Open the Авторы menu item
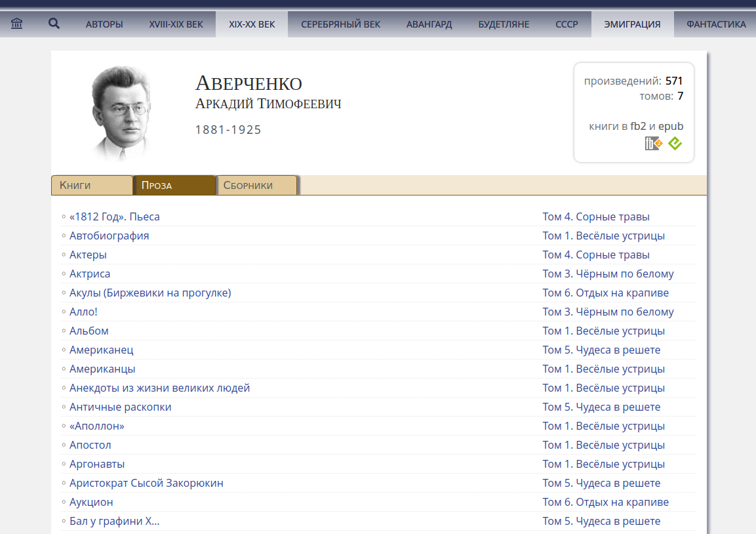This screenshot has height=534, width=756. (104, 24)
